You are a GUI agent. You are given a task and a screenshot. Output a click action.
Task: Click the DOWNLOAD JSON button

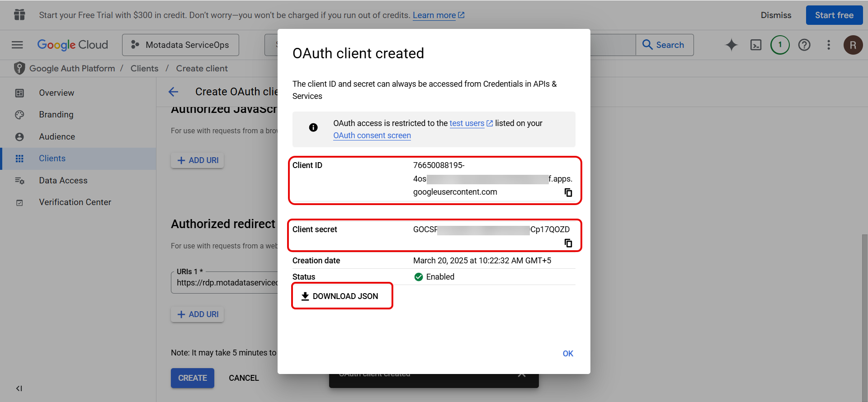point(342,296)
